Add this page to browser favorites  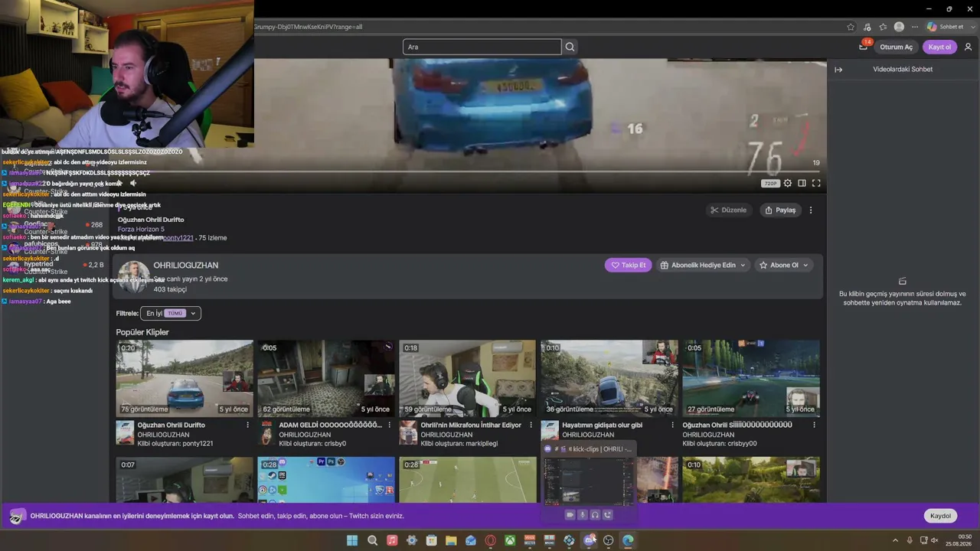(x=851, y=27)
